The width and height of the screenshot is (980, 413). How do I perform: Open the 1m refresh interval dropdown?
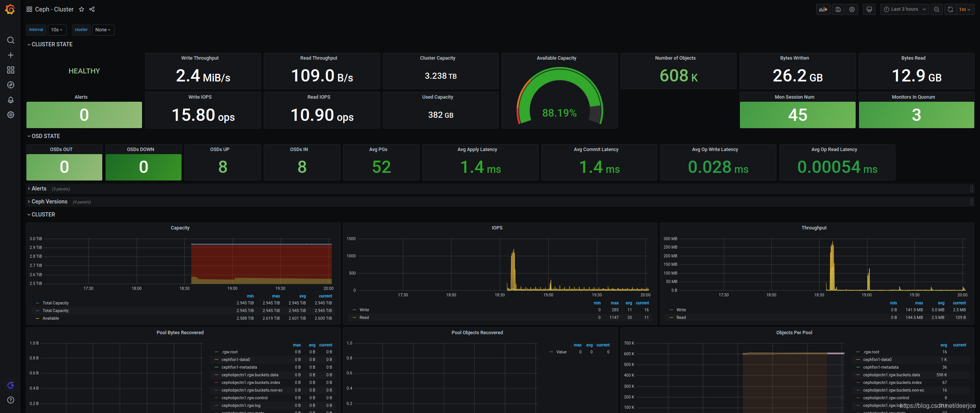[965, 9]
